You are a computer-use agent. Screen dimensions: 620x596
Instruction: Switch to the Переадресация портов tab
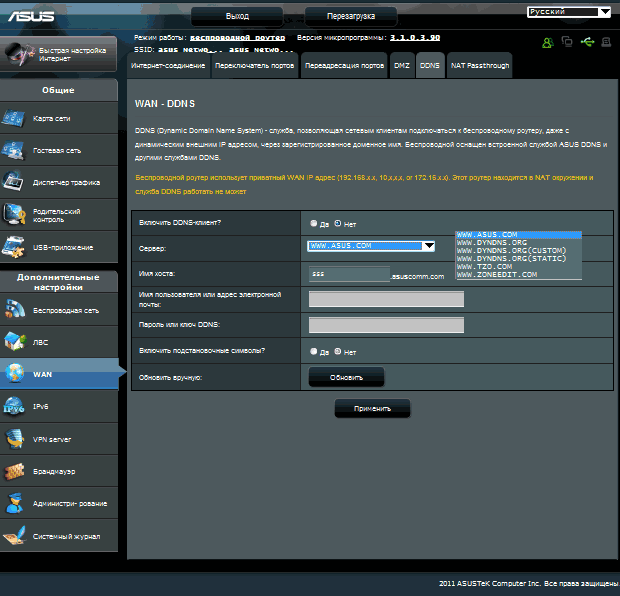coord(344,66)
